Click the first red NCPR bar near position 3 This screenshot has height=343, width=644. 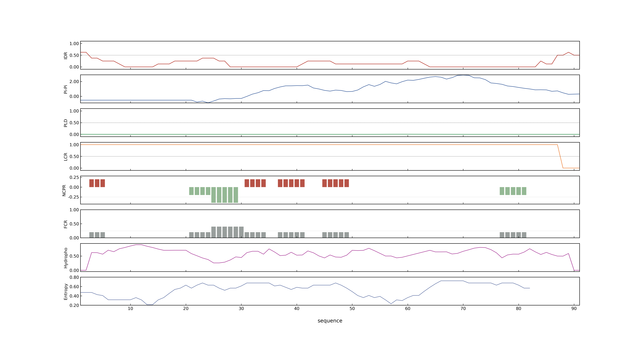[91, 183]
